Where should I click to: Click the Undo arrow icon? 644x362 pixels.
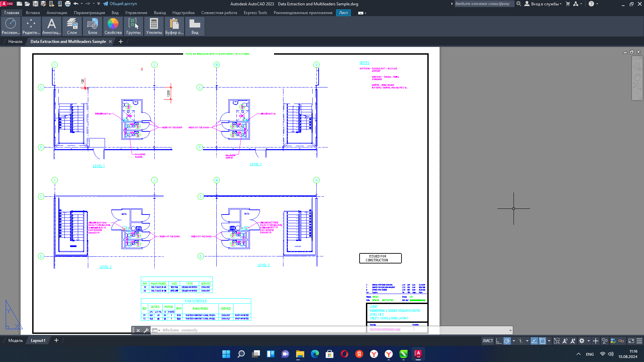click(x=76, y=4)
